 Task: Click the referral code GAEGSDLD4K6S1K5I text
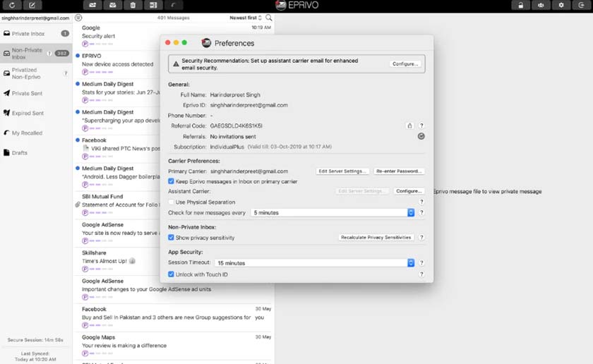pyautogui.click(x=236, y=126)
